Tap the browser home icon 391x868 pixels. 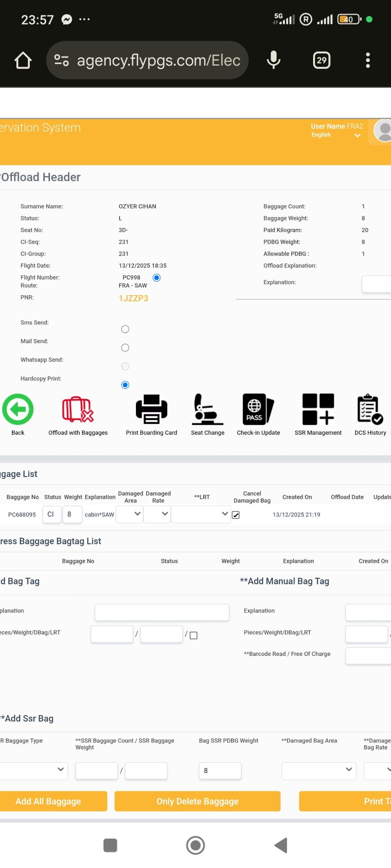tap(23, 60)
